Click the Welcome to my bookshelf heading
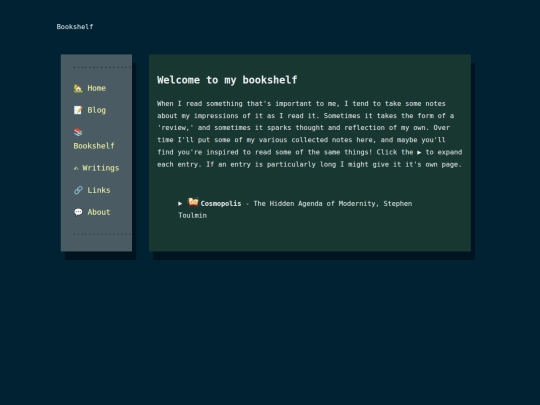Screen dimensions: 540x405 coord(227,80)
